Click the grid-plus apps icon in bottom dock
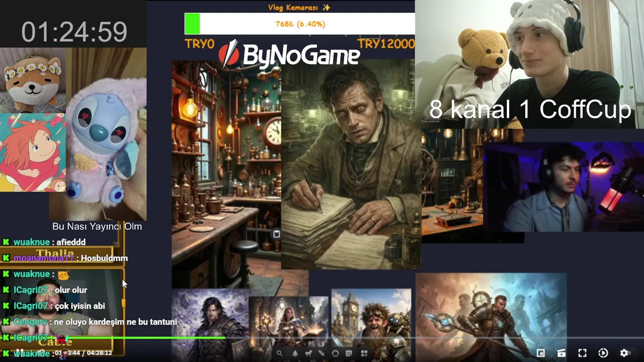The height and width of the screenshot is (362, 644). pos(364,353)
